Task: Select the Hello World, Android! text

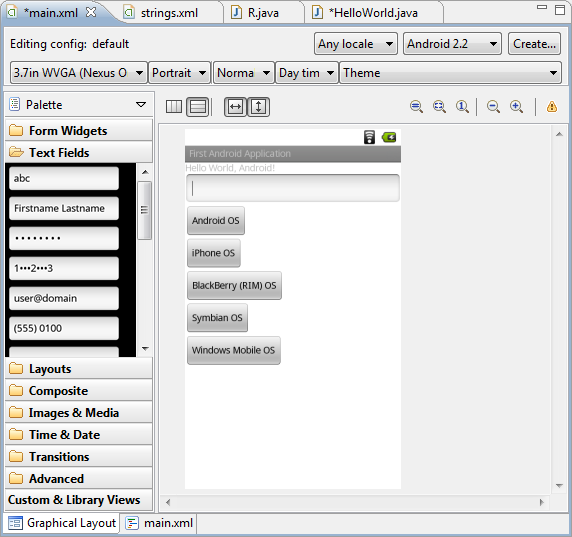Action: pyautogui.click(x=230, y=168)
